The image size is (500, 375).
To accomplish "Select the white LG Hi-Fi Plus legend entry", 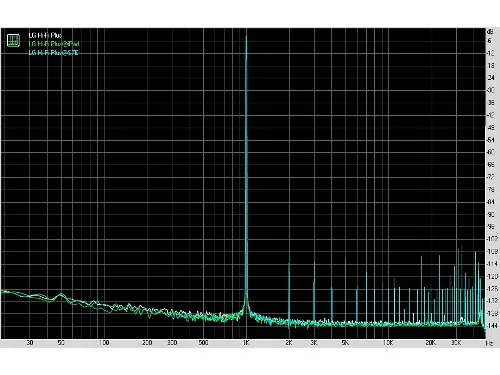I will (x=45, y=35).
